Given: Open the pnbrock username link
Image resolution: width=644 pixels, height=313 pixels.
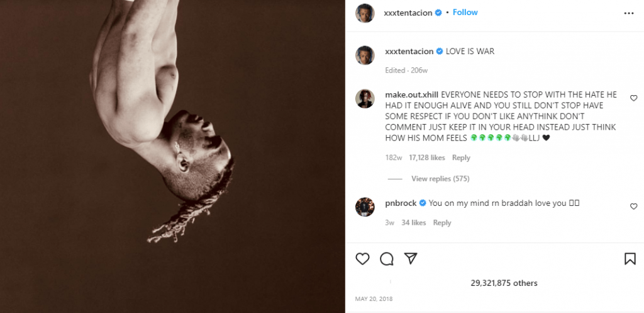Looking at the screenshot, I should tap(401, 203).
